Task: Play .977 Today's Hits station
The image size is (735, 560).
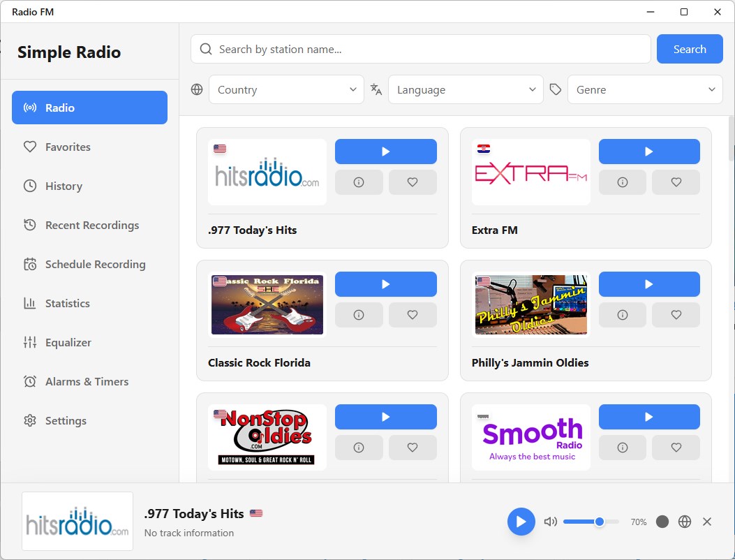Action: pyautogui.click(x=385, y=152)
